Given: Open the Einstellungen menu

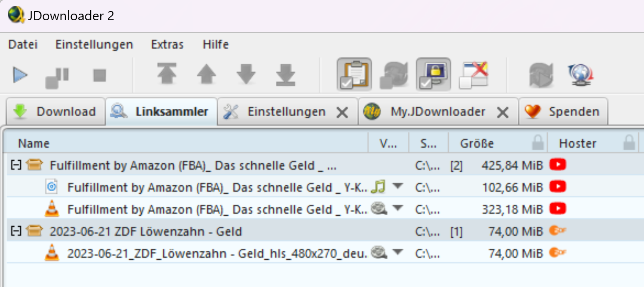Looking at the screenshot, I should coord(94,44).
